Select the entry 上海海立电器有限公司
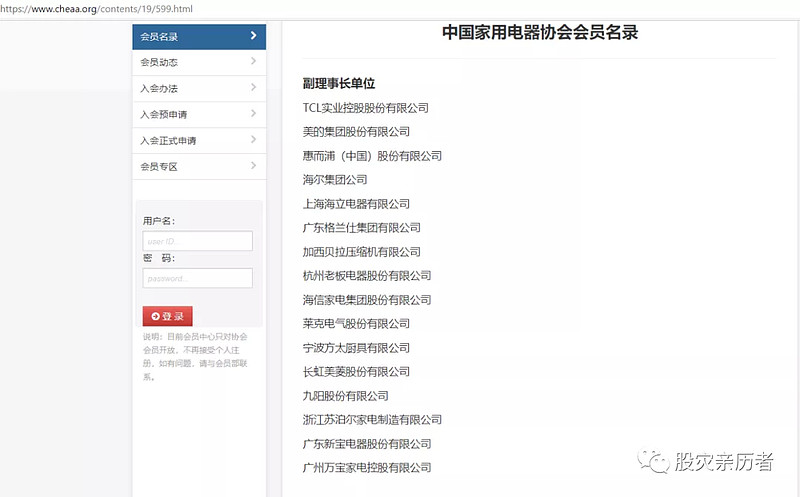Viewport: 800px width, 497px height. [x=356, y=204]
